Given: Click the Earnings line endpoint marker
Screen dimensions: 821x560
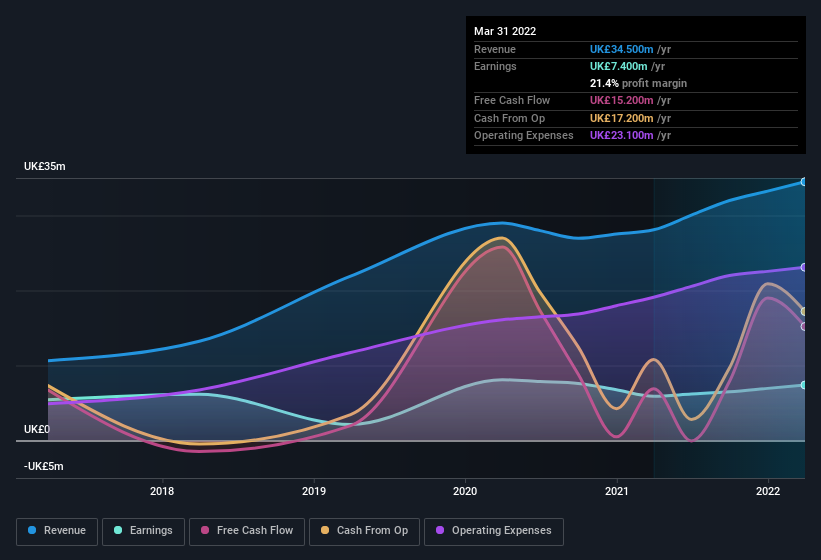Looking at the screenshot, I should pos(804,385).
